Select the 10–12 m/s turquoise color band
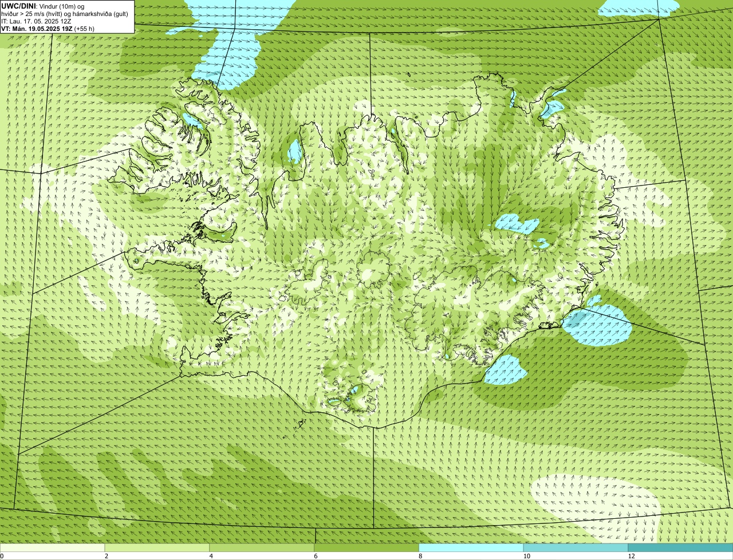Viewport: 733px width, 560px height. (576, 548)
